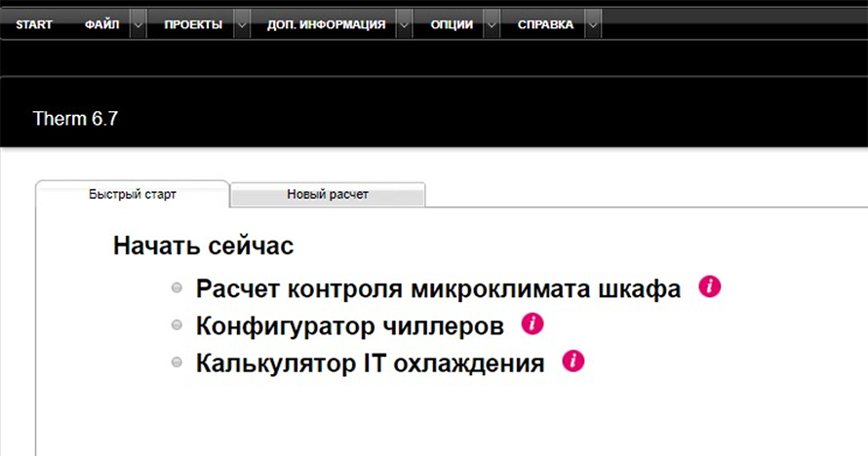Viewport: 868px width, 456px height.
Task: Expand the dropdown arrow beside ФАЙЛ
Action: (138, 25)
